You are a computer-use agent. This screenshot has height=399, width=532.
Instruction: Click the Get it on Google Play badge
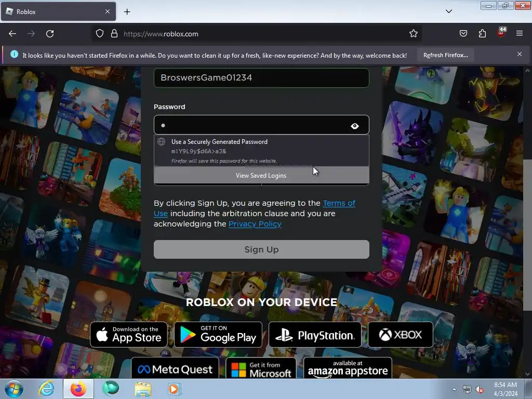point(218,335)
